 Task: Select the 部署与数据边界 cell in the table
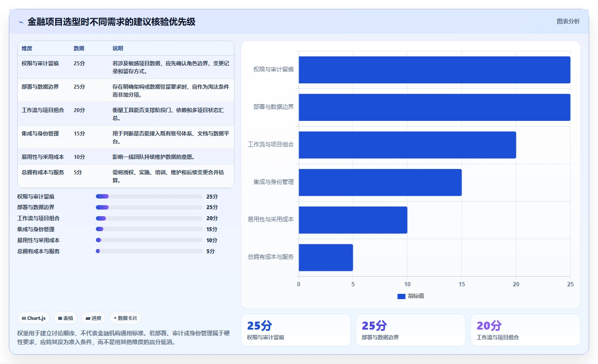[x=40, y=87]
